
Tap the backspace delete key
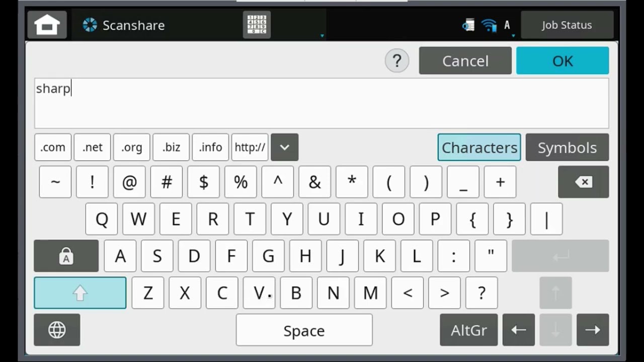tap(583, 182)
